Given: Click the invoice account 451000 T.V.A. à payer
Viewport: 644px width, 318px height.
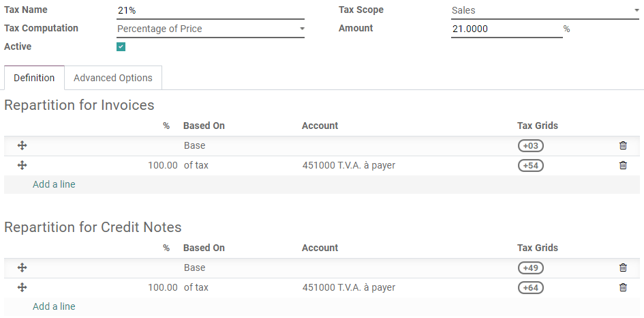Looking at the screenshot, I should (x=349, y=165).
